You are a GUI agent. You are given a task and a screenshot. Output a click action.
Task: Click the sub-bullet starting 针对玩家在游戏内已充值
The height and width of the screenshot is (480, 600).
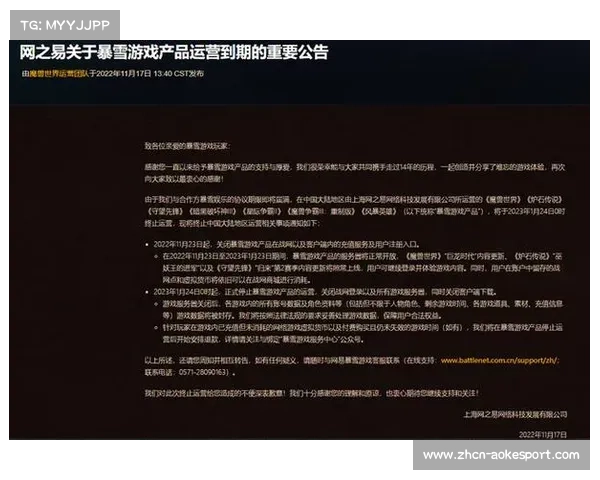point(362,333)
